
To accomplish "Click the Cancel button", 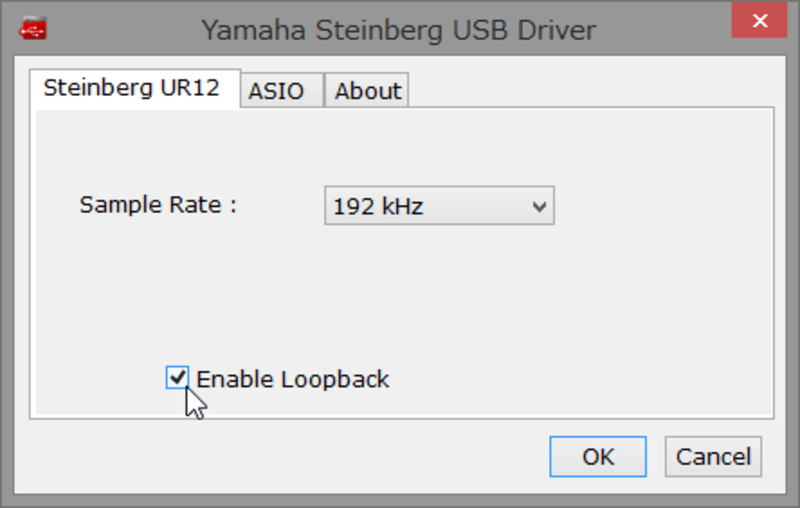I will [713, 456].
